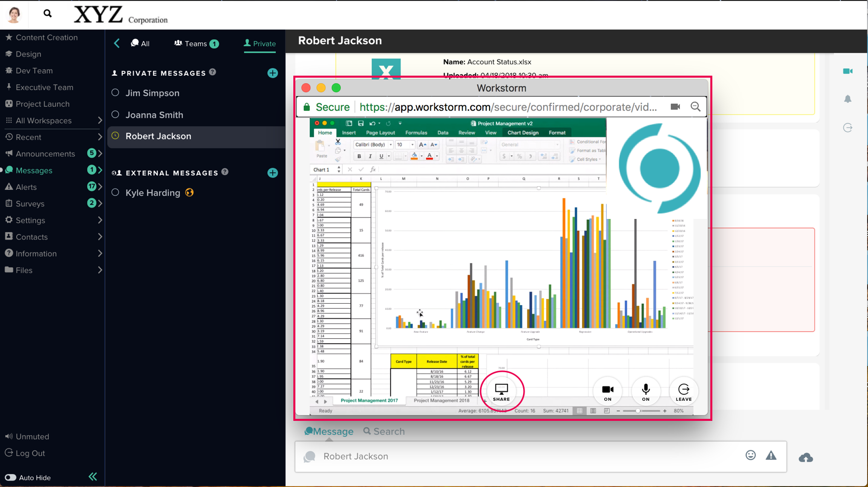Turn off camera in video call
868x487 pixels.
(608, 392)
